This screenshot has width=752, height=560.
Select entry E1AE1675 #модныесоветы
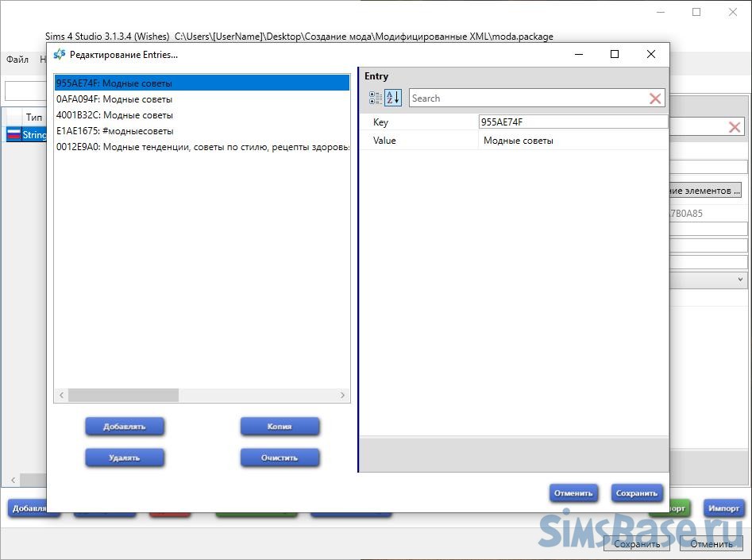click(114, 131)
